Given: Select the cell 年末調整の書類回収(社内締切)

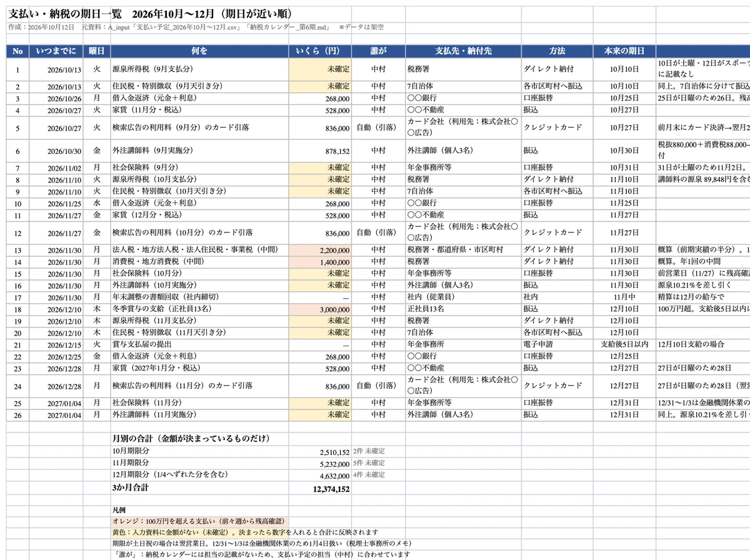Looking at the screenshot, I should pos(199,297).
